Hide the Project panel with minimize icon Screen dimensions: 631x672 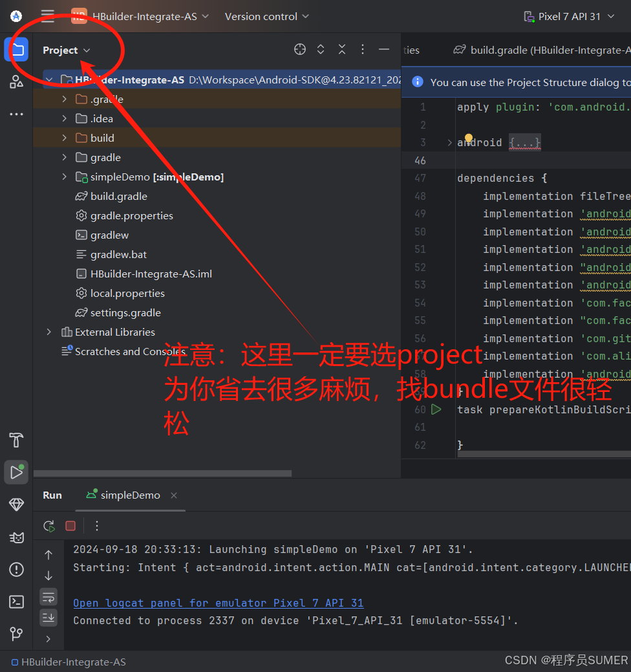(384, 49)
